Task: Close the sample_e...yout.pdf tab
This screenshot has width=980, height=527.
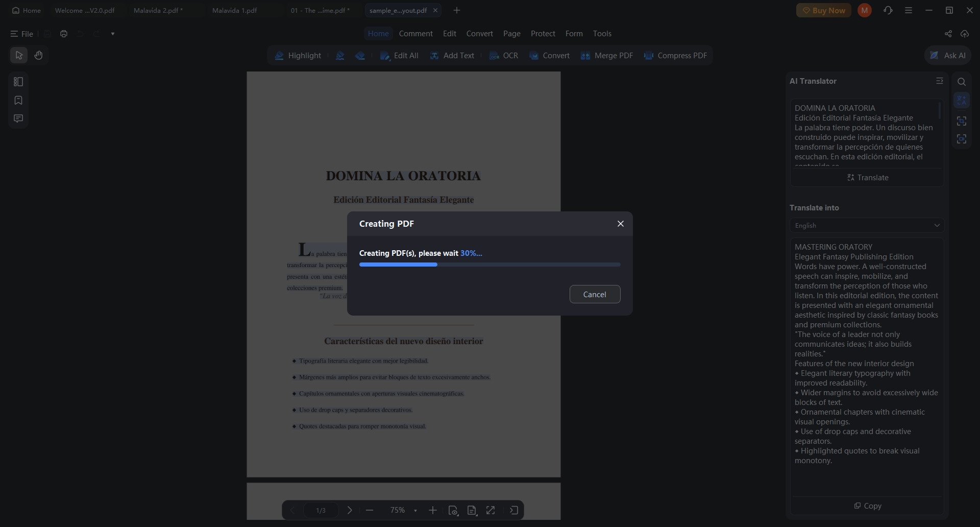Action: click(x=435, y=10)
